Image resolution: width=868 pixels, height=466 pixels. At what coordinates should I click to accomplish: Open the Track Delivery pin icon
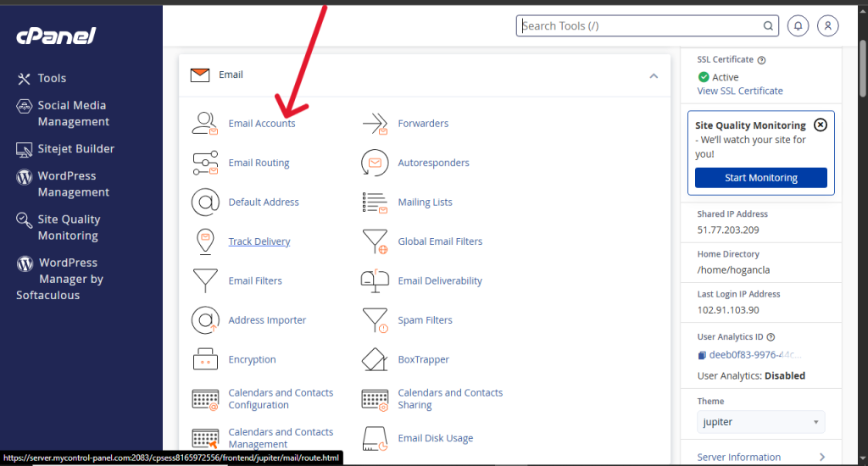205,241
